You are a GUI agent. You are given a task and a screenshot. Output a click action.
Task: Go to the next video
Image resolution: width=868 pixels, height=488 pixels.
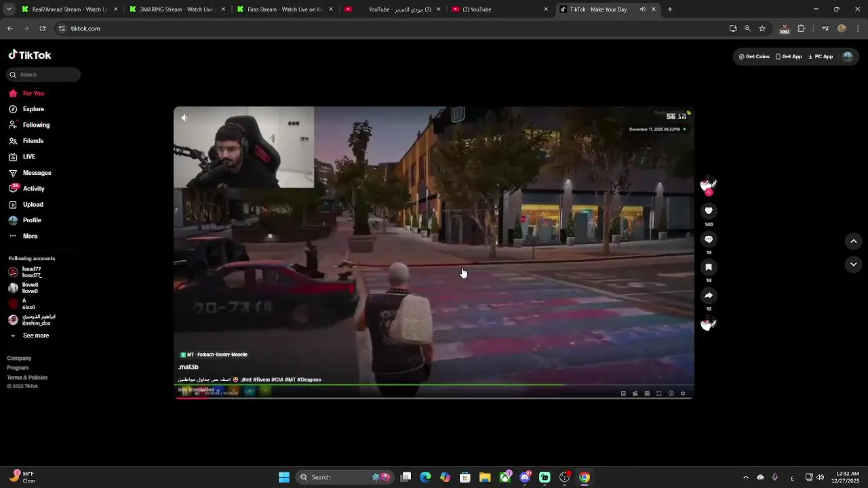pyautogui.click(x=854, y=264)
